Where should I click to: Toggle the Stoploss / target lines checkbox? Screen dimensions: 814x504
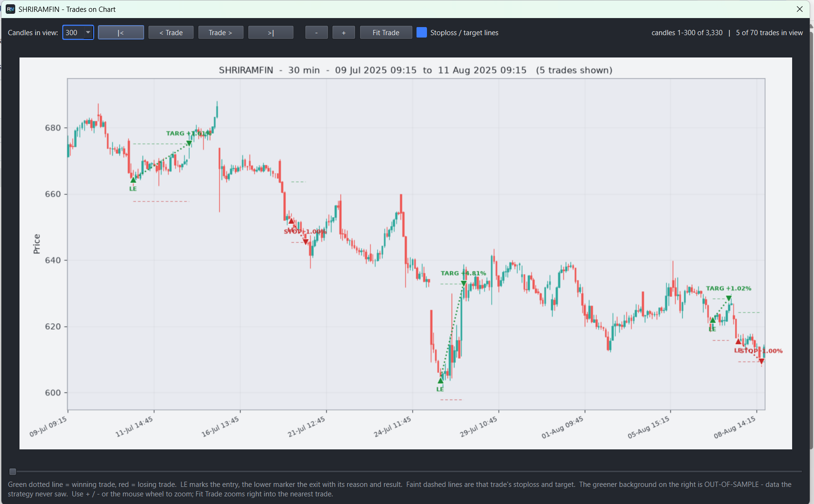click(421, 32)
